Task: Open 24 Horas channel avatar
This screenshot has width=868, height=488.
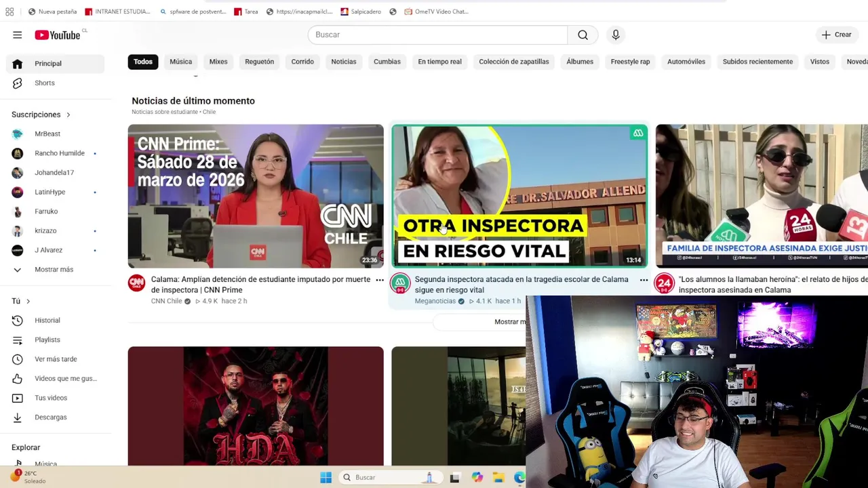Action: 664,283
